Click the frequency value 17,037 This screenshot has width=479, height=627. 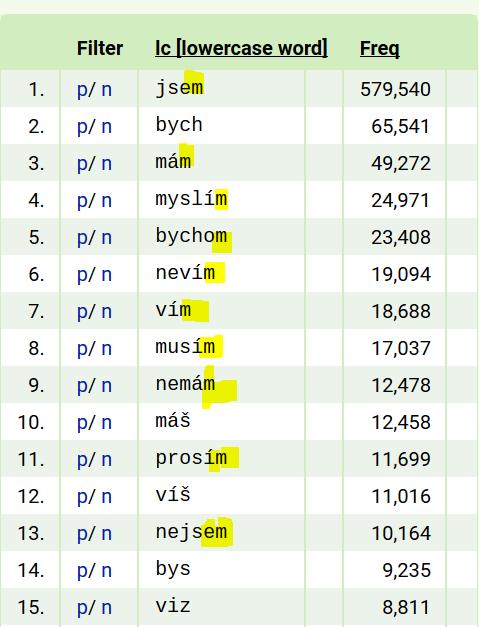click(x=401, y=349)
